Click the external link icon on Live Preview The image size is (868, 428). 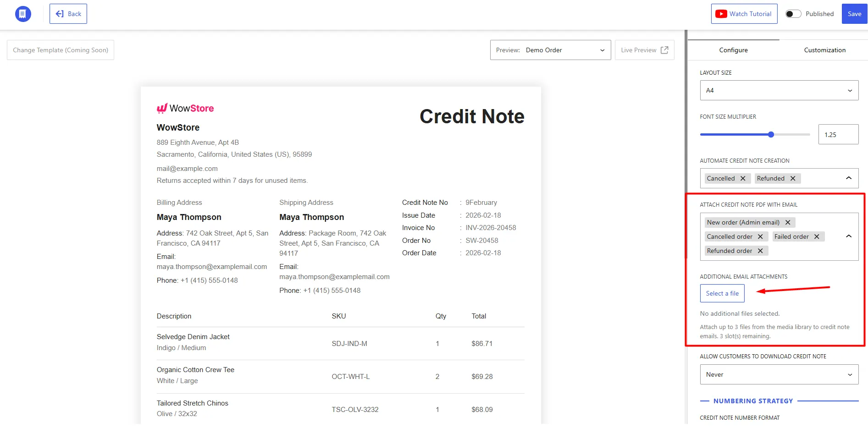pos(664,50)
